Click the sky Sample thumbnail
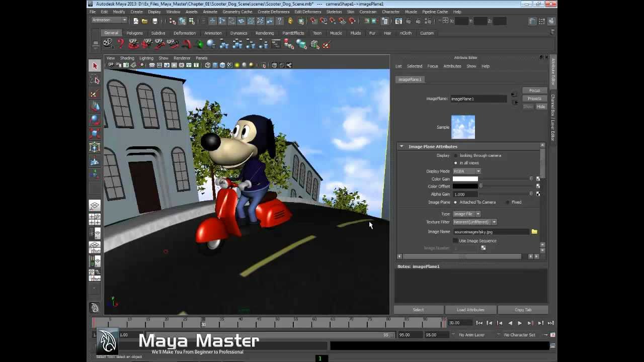 (x=463, y=127)
